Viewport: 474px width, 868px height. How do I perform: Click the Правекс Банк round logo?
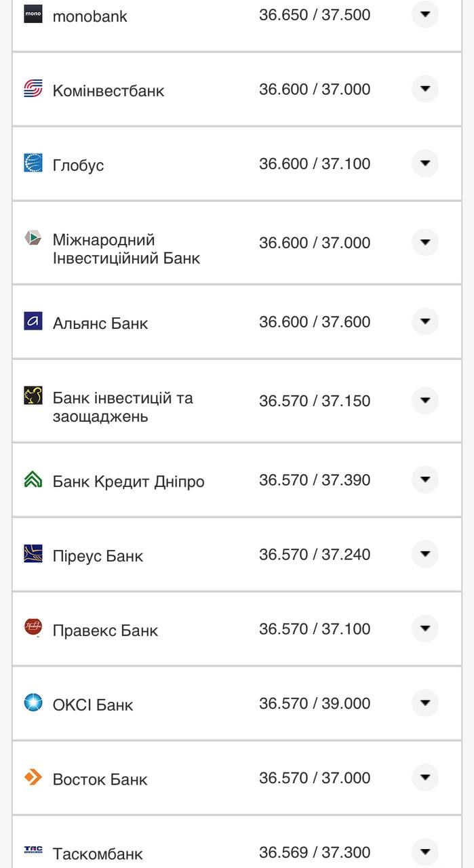click(x=33, y=627)
